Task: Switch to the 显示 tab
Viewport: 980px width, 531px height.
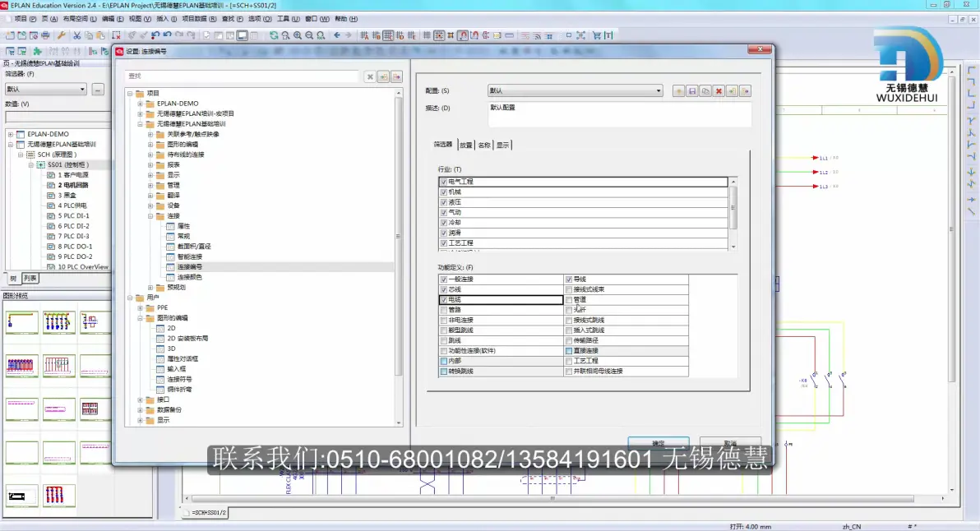Action: click(502, 145)
